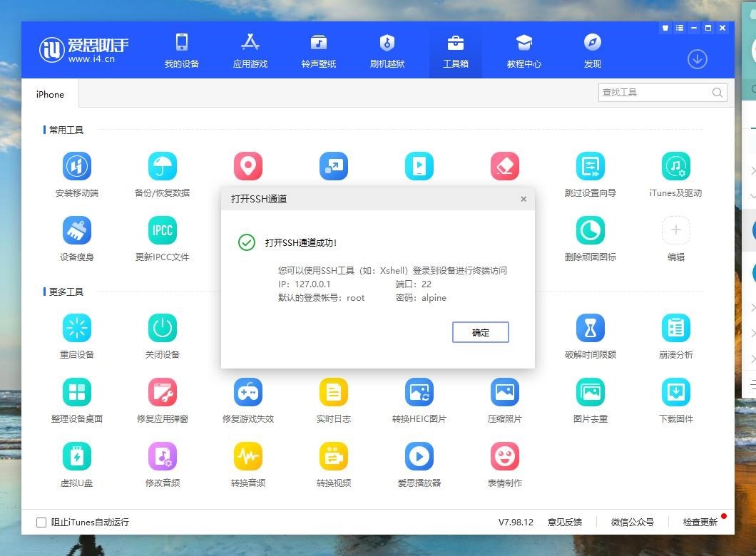Viewport: 756px width, 556px height.
Task: Start the 爱思播放器 media player
Action: coord(419,456)
